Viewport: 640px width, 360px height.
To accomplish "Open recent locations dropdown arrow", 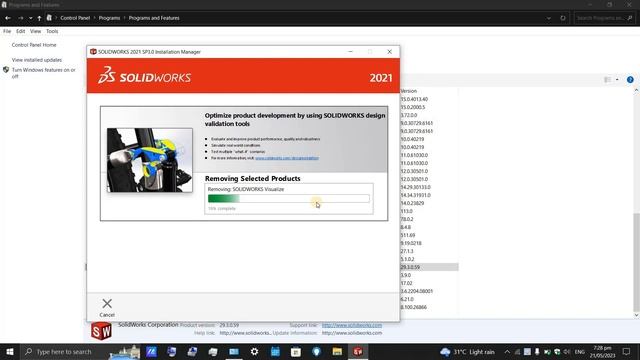I will [31, 18].
